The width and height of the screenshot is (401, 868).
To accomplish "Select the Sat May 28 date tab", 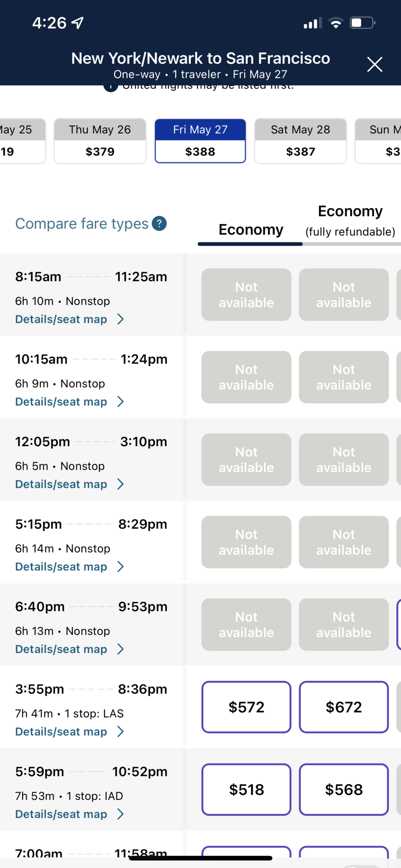I will coord(300,141).
